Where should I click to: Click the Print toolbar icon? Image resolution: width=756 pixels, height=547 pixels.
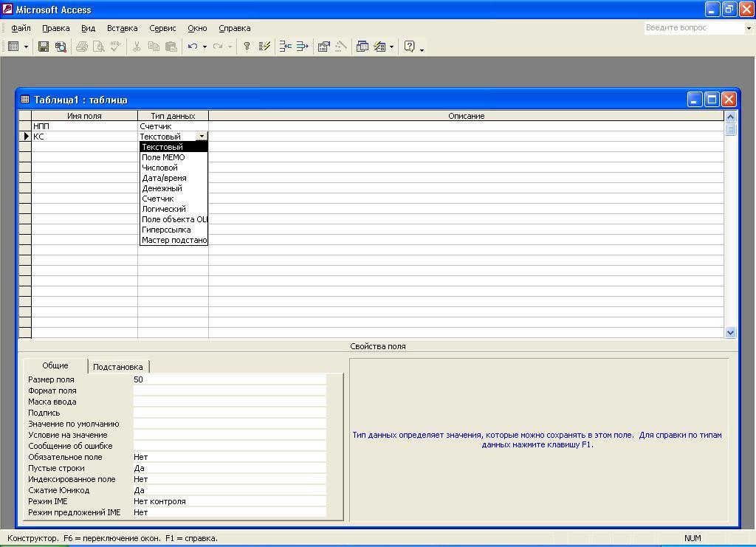point(81,47)
